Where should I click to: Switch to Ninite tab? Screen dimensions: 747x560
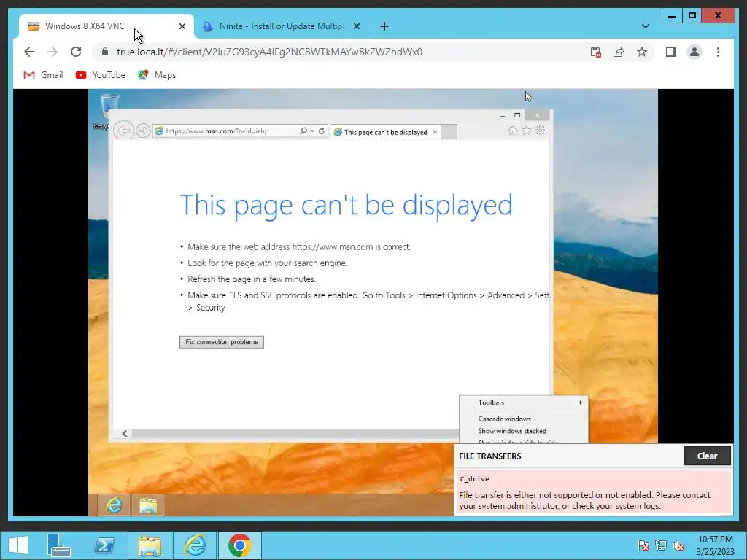[x=281, y=26]
